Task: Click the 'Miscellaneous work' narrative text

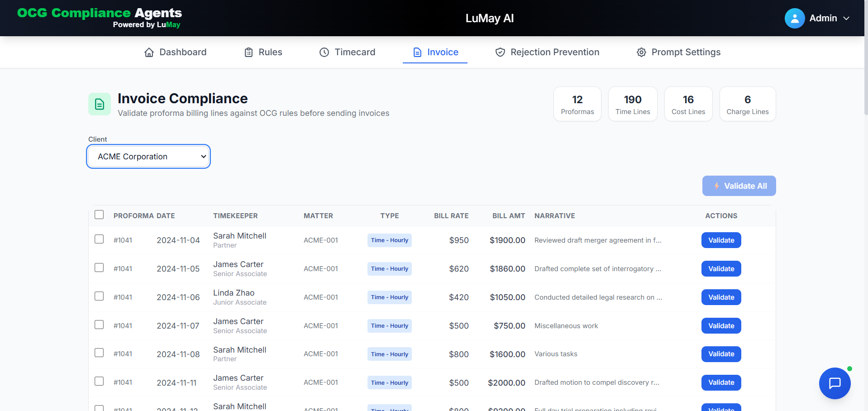Action: pyautogui.click(x=566, y=326)
